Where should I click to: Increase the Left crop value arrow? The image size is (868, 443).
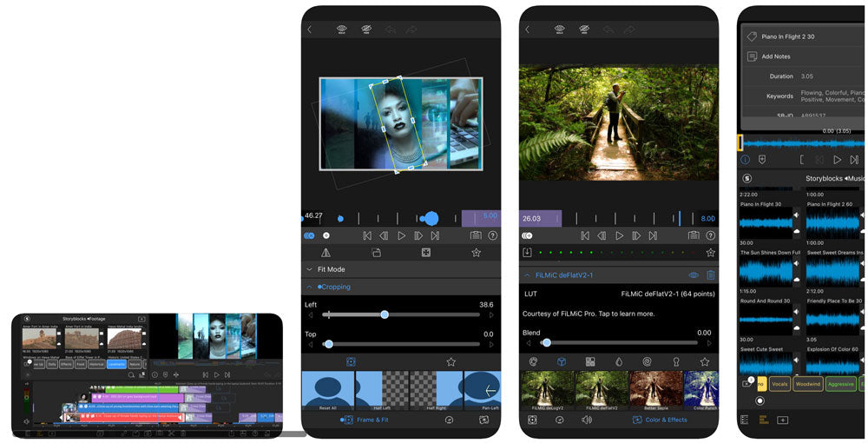tap(491, 315)
